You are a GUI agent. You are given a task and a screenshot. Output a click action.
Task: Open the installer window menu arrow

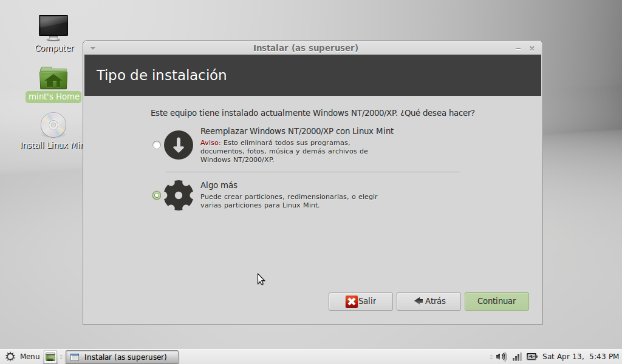click(x=93, y=49)
